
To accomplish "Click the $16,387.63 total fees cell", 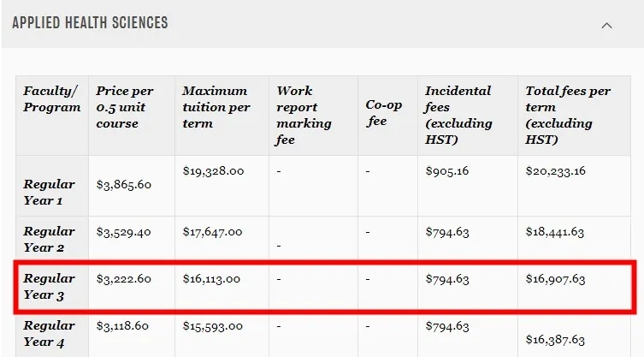I will pos(557,340).
